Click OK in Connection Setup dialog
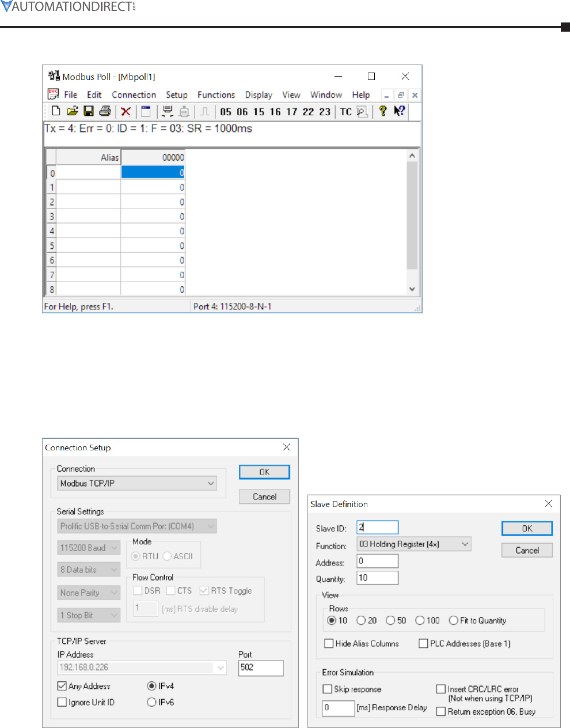 [x=264, y=472]
